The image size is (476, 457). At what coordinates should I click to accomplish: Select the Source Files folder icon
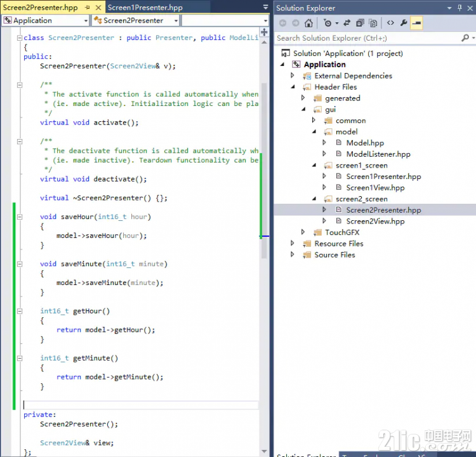click(307, 255)
